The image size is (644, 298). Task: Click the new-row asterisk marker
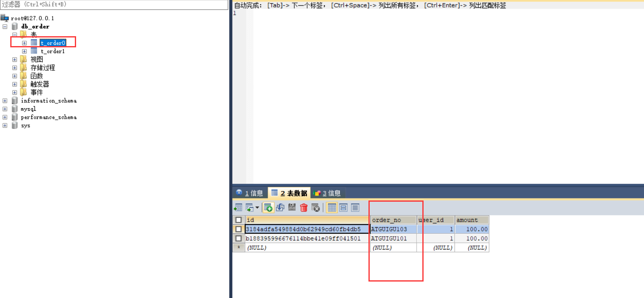(239, 248)
